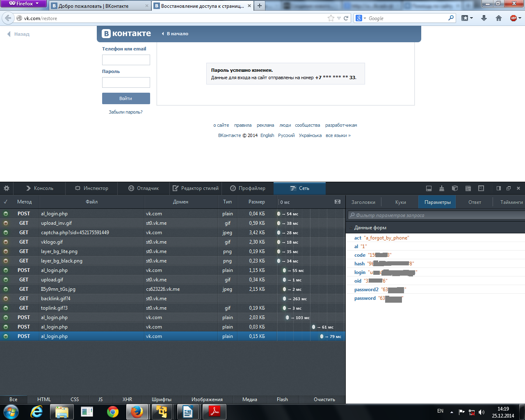525x420 pixels.
Task: Toggle Responsive Design Mode icon
Action: click(x=481, y=188)
